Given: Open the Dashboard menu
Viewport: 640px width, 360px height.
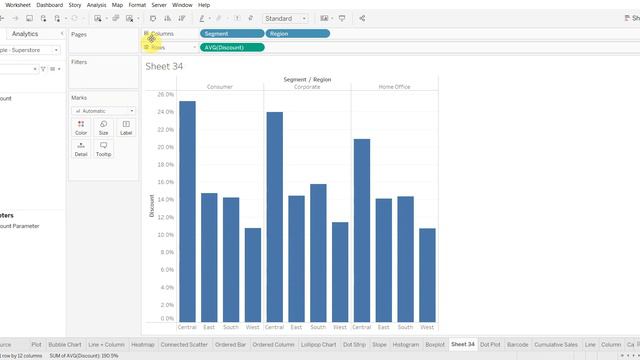Looking at the screenshot, I should click(x=49, y=5).
